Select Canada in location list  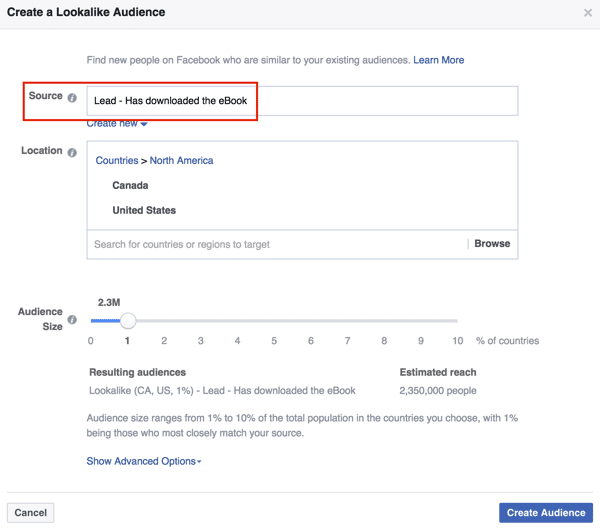pyautogui.click(x=130, y=185)
